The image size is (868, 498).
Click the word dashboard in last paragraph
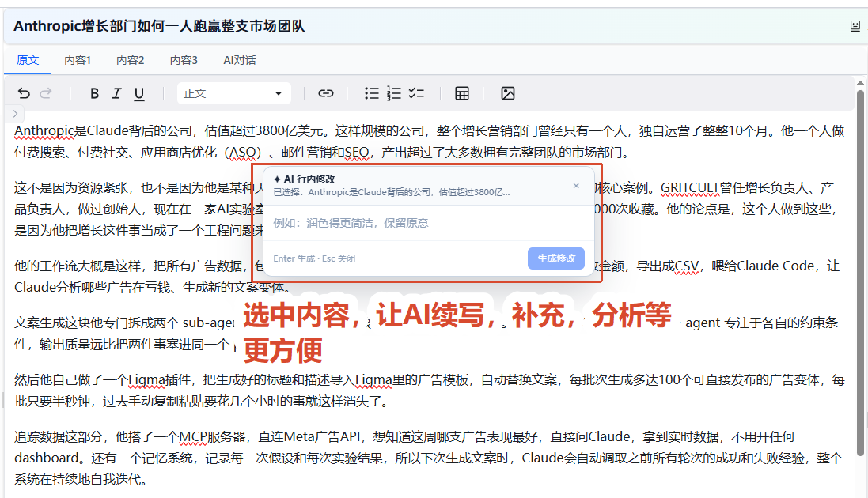point(47,458)
